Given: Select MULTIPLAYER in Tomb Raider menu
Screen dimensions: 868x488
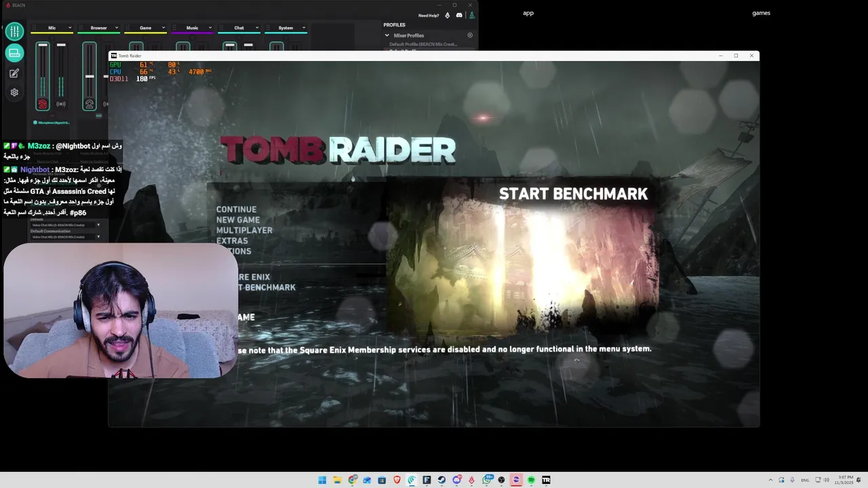Looking at the screenshot, I should click(x=244, y=230).
